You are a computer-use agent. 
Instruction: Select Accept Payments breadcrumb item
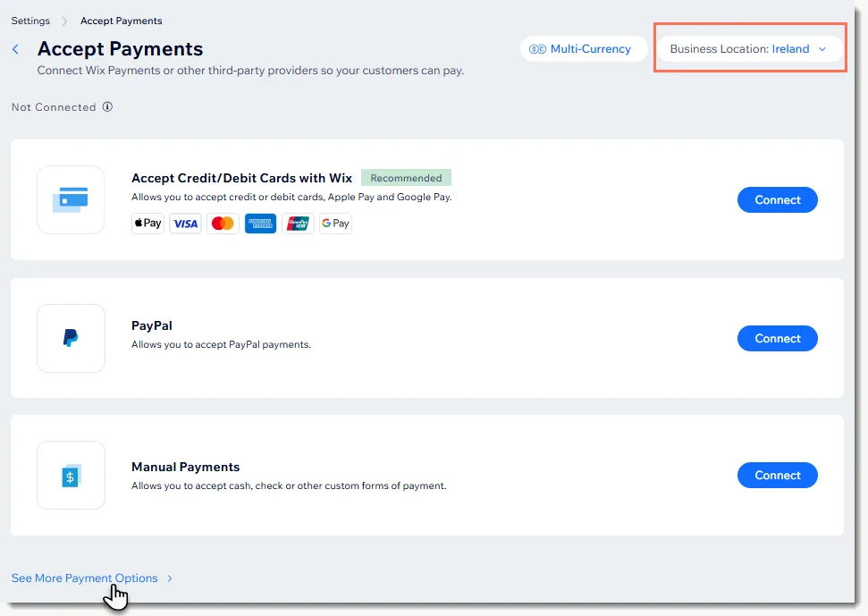coord(122,21)
